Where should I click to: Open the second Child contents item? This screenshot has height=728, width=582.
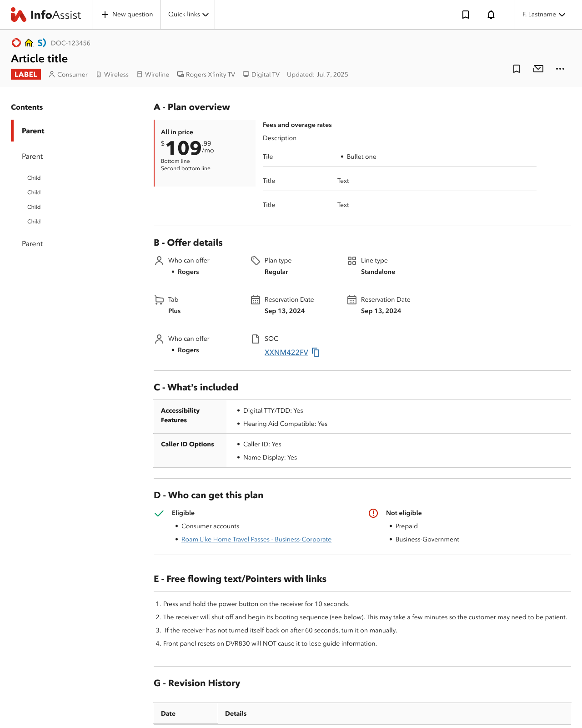(x=34, y=192)
